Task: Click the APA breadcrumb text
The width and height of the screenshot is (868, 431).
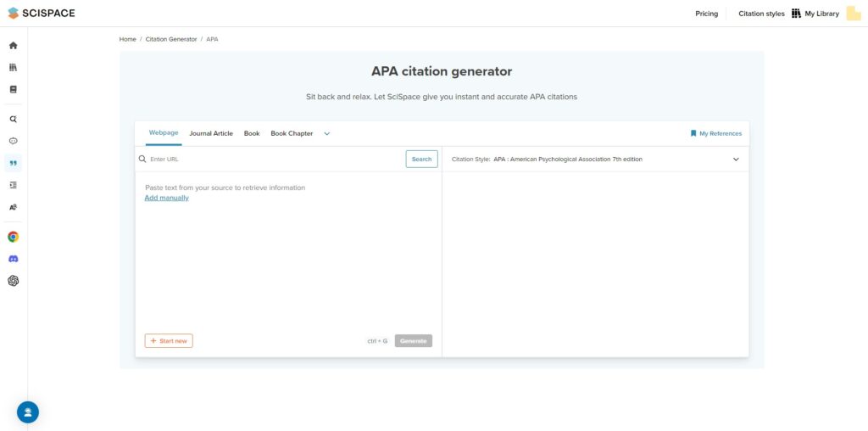Action: click(212, 39)
